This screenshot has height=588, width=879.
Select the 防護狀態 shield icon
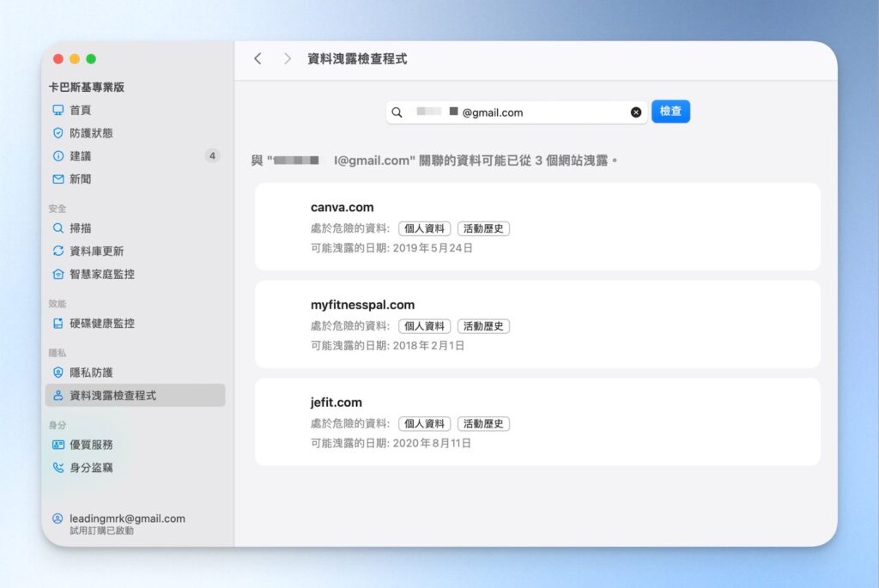(58, 133)
